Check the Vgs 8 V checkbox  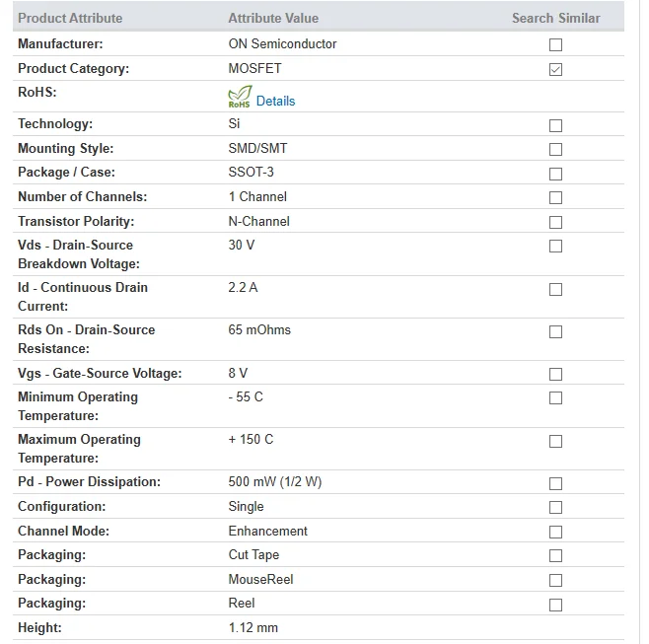pyautogui.click(x=555, y=374)
